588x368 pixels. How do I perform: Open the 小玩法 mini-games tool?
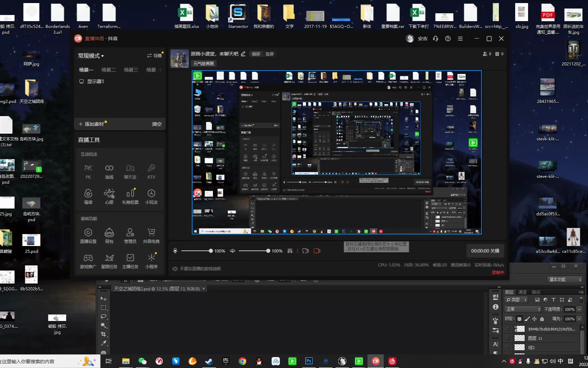coord(151,197)
